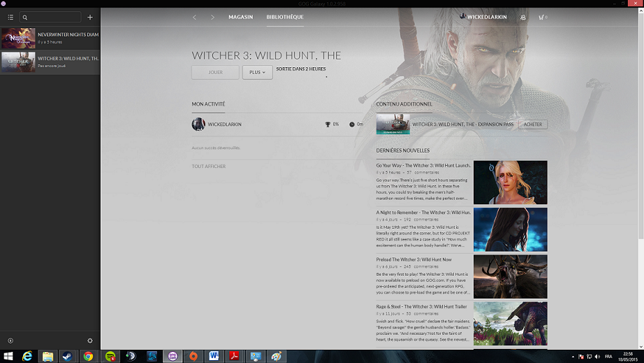Viewport: 644px width, 363px height.
Task: Click ACHETER for Expansion Pass
Action: 533,124
